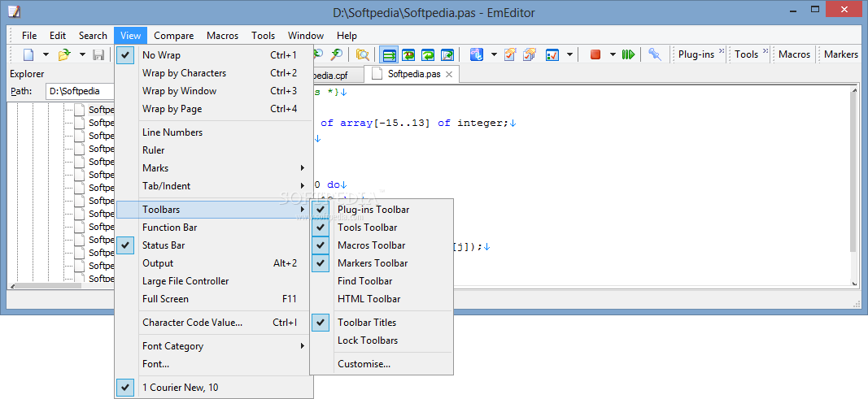Image resolution: width=868 pixels, height=399 pixels.
Task: Uncheck Markers Toolbar in submenu
Action: (x=382, y=263)
